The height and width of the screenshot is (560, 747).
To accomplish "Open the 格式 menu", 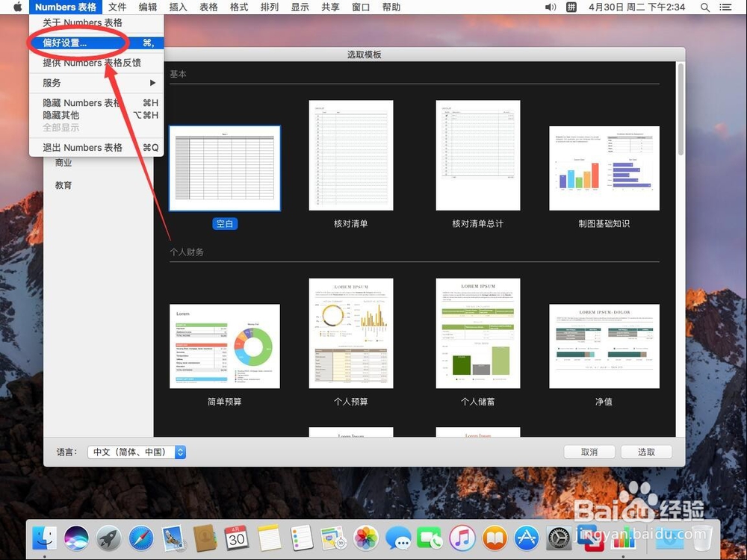I will pos(239,7).
